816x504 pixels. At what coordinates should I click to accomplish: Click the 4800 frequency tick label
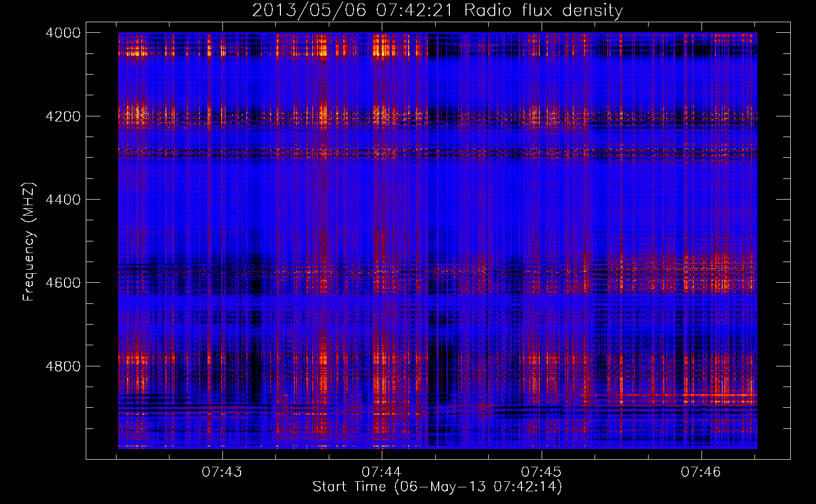tap(63, 366)
